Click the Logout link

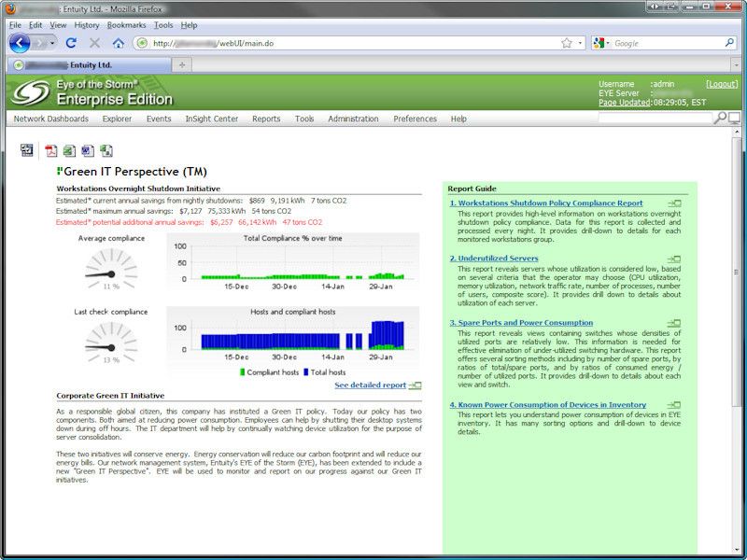[x=722, y=84]
